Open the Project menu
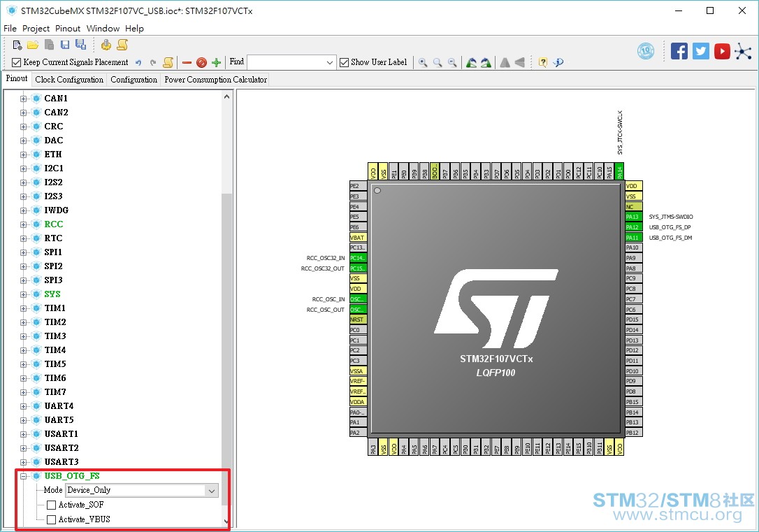The width and height of the screenshot is (759, 532). point(36,28)
